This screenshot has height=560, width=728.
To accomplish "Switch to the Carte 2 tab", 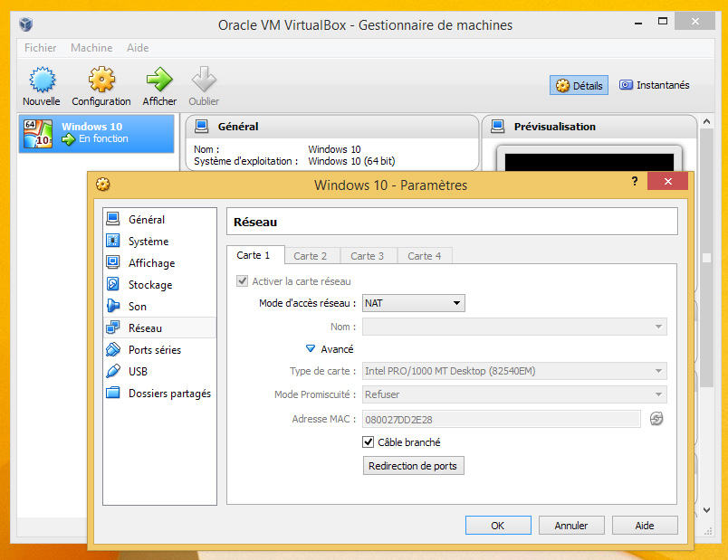I will [311, 256].
